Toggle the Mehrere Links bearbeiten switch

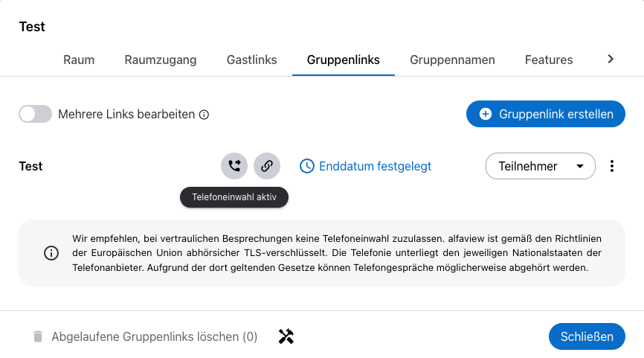point(36,114)
